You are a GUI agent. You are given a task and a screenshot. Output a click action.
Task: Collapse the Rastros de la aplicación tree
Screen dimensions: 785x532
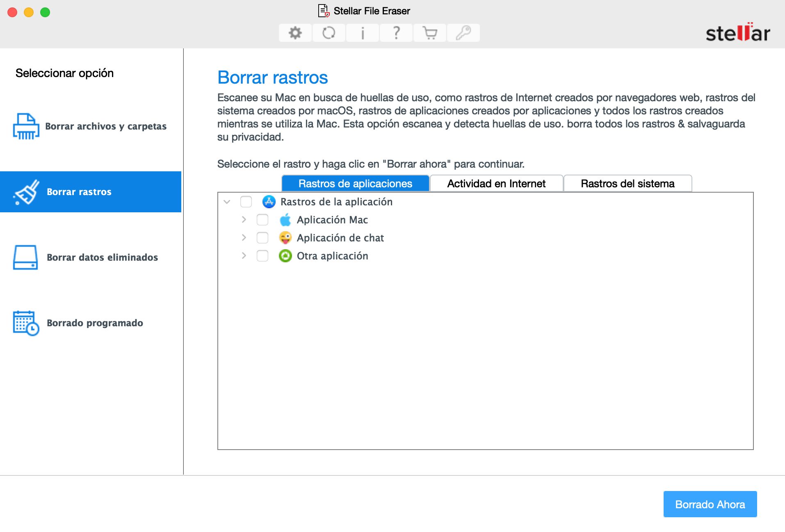[227, 202]
